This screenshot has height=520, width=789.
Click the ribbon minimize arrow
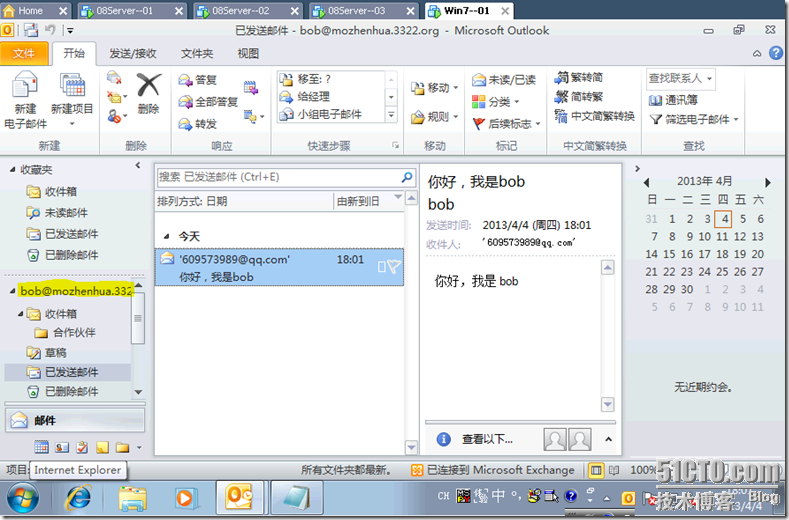757,53
